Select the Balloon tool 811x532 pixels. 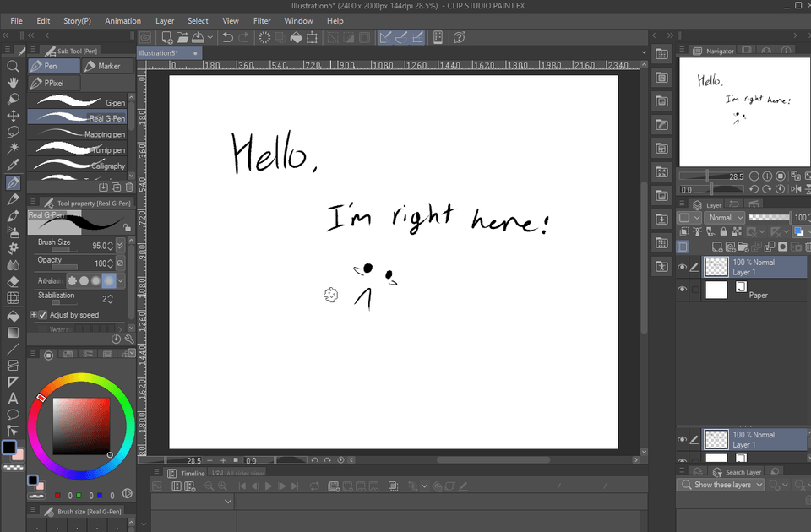(13, 415)
